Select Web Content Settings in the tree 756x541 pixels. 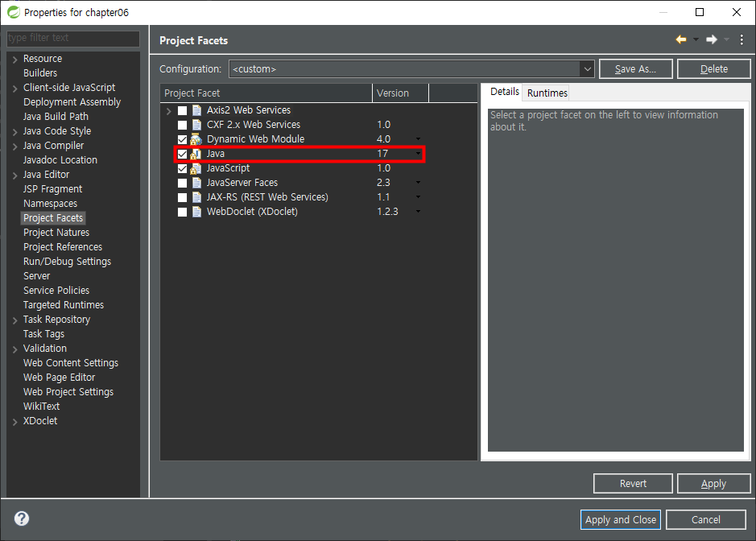click(71, 363)
